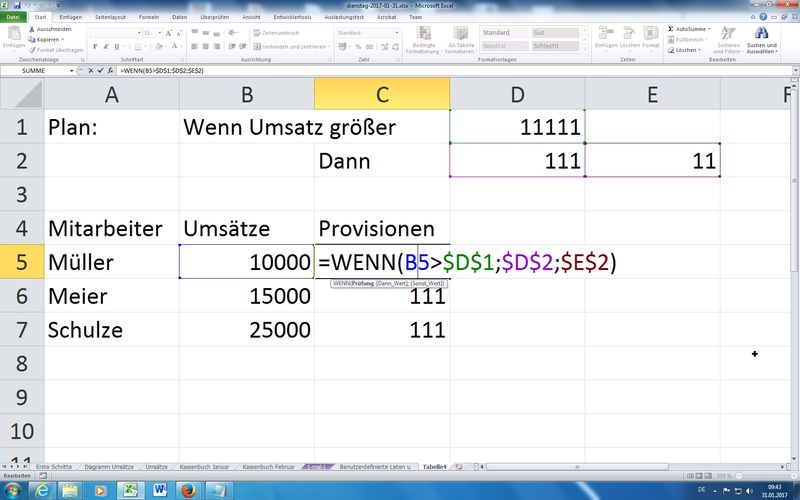Viewport: 800px width, 500px height.
Task: Click the Kopieren command
Action: (x=46, y=39)
